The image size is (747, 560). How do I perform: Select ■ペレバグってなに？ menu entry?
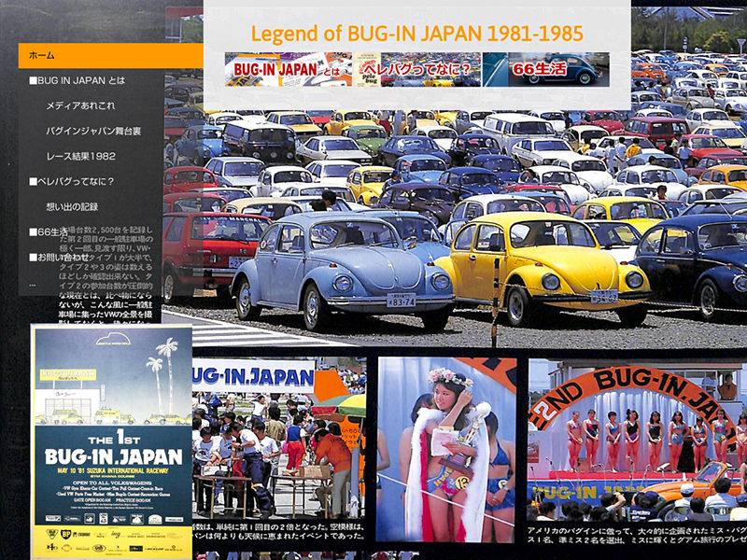click(72, 181)
